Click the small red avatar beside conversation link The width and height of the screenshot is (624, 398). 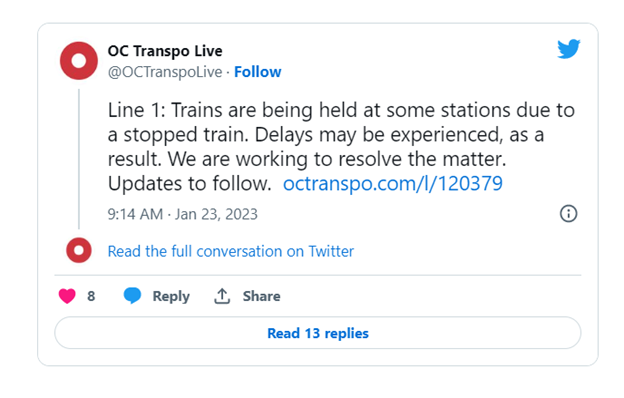click(x=79, y=250)
